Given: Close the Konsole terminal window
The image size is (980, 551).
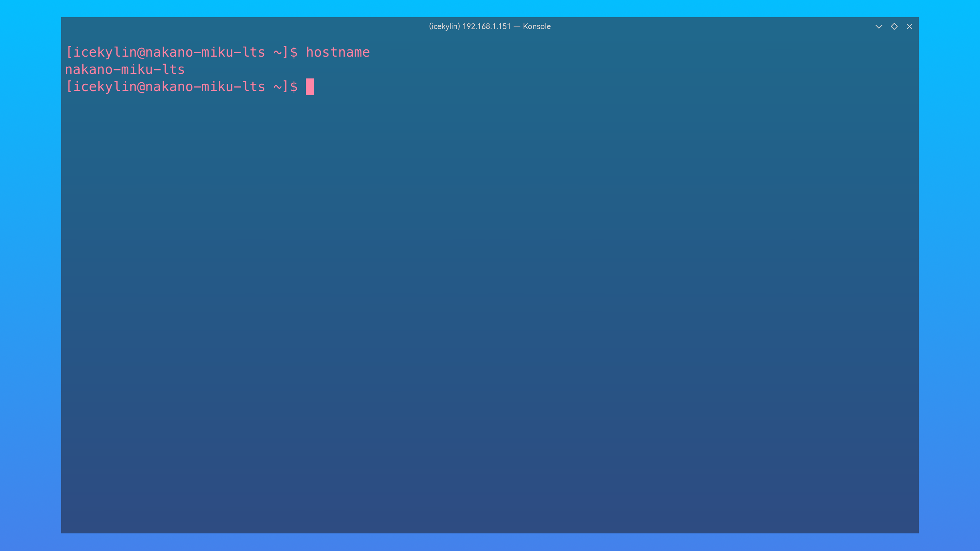Looking at the screenshot, I should (909, 26).
